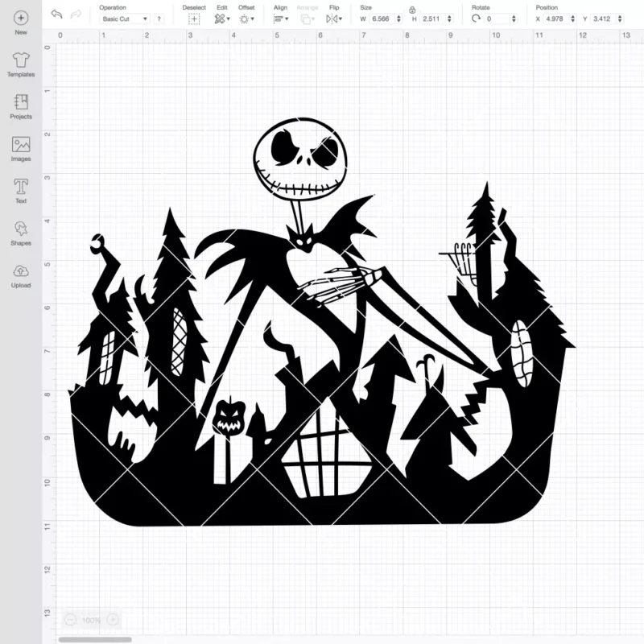Select the Text tool
Viewport: 644px width, 644px height.
point(21,192)
